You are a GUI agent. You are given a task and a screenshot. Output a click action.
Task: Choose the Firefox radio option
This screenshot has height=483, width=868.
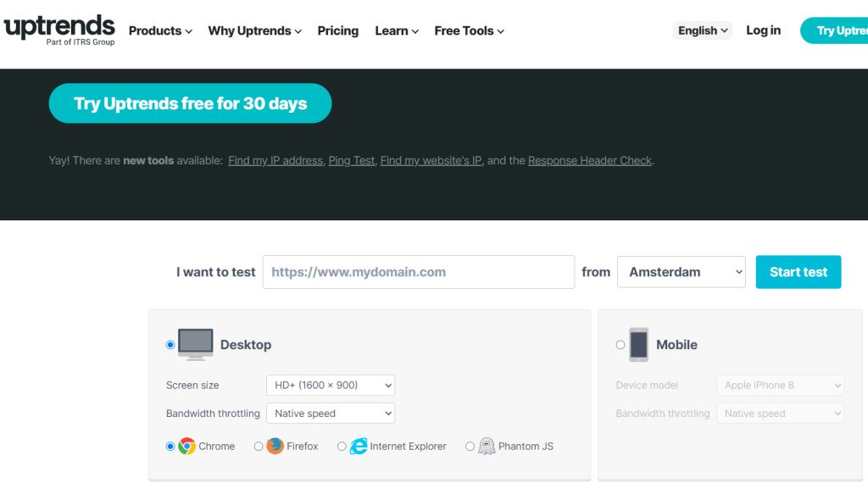[x=259, y=447]
